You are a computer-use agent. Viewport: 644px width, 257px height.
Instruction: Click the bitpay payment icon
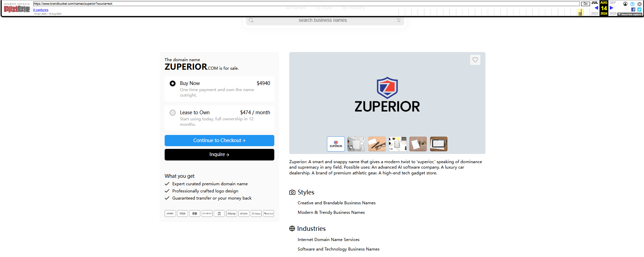pos(232,213)
